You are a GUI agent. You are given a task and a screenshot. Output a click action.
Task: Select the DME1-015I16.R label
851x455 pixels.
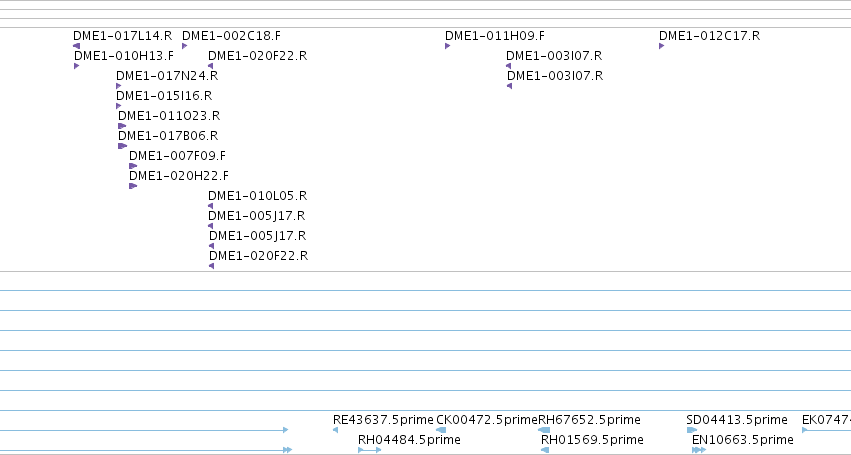click(164, 96)
